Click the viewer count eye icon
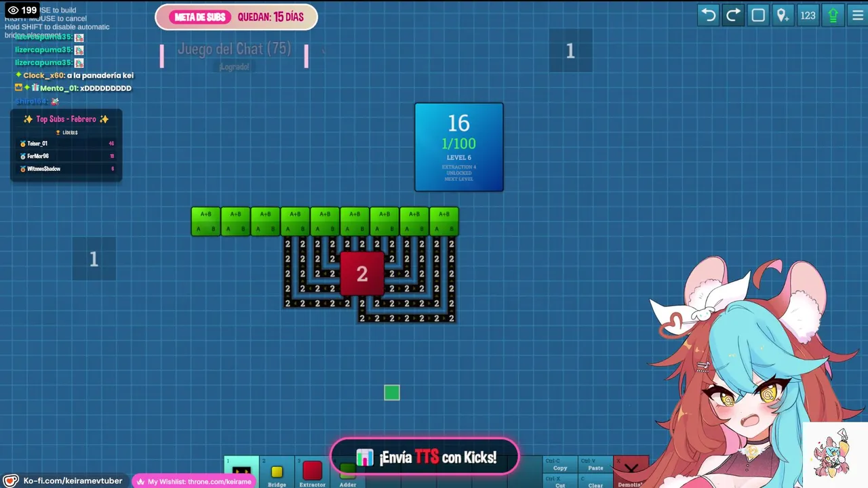 point(13,10)
